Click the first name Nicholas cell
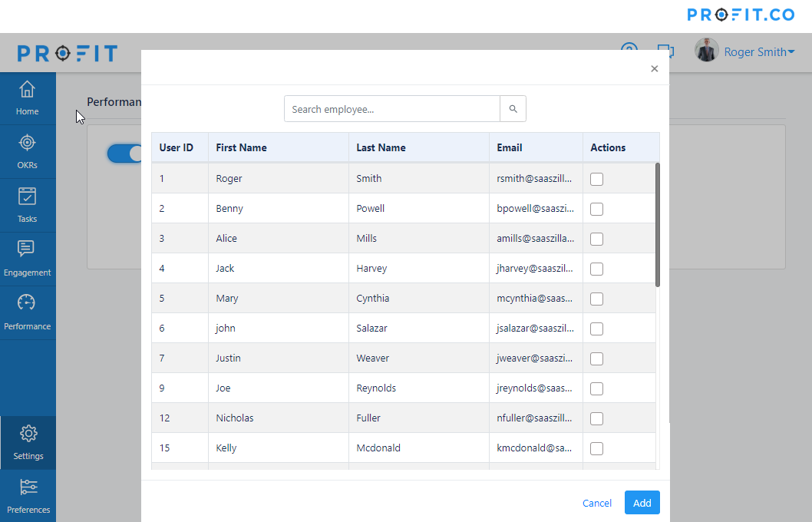The width and height of the screenshot is (812, 522). (279, 418)
